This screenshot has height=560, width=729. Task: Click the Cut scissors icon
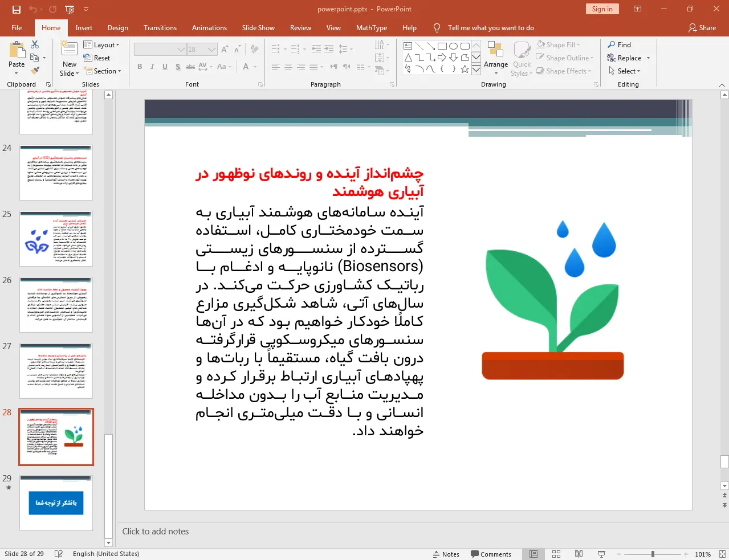(x=35, y=44)
